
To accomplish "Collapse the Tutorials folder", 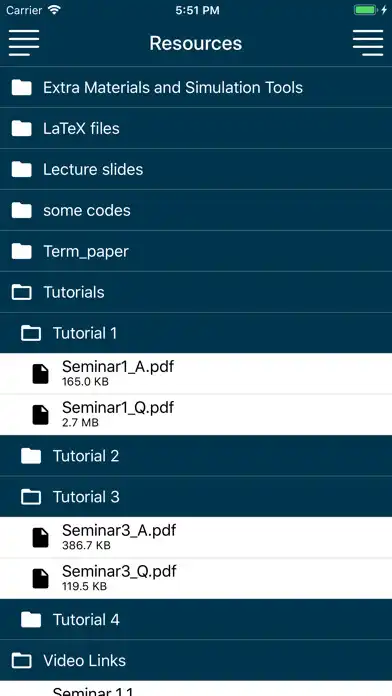I will pos(196,292).
